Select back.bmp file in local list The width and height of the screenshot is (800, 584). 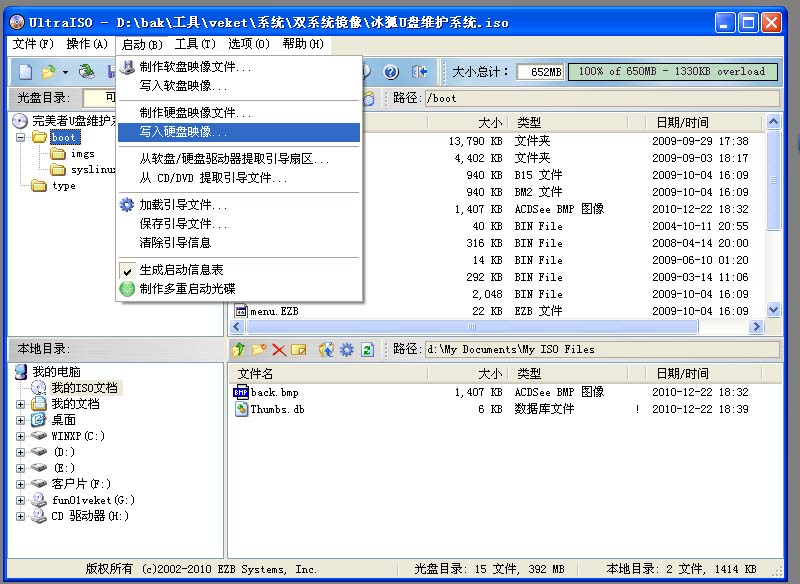[x=274, y=392]
